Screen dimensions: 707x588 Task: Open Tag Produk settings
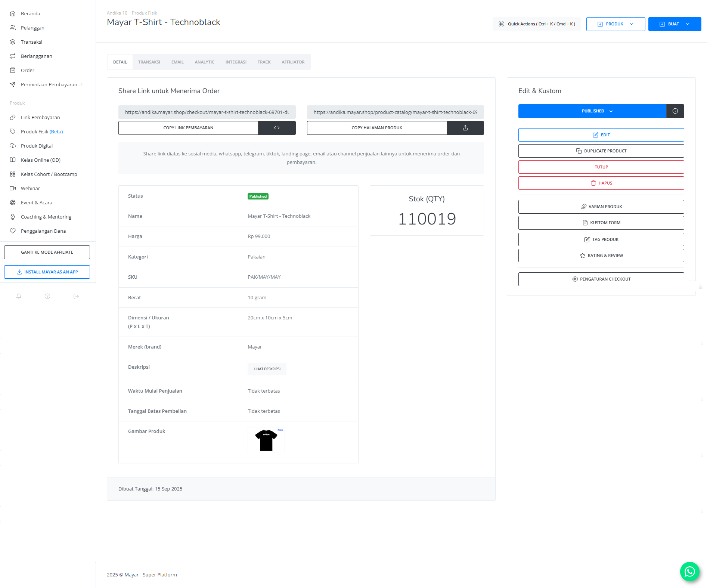tap(601, 239)
